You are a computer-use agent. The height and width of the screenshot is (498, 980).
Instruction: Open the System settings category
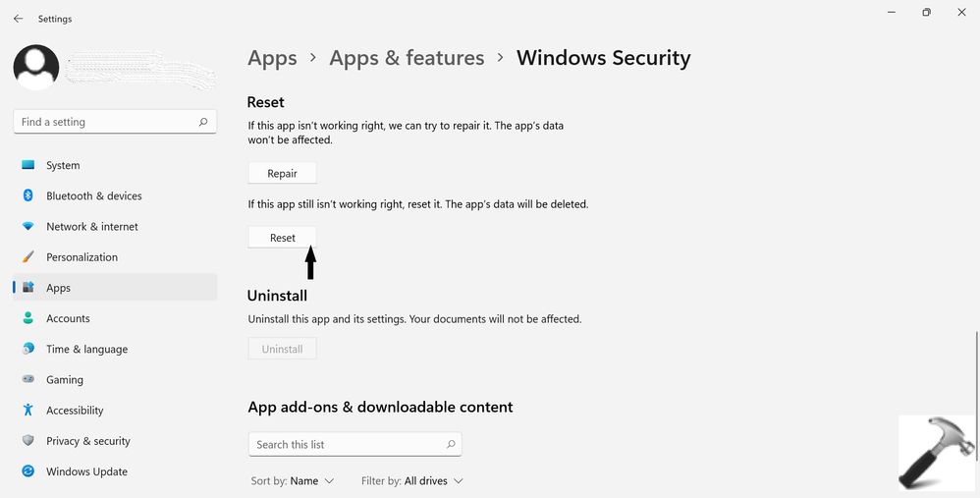click(115, 165)
